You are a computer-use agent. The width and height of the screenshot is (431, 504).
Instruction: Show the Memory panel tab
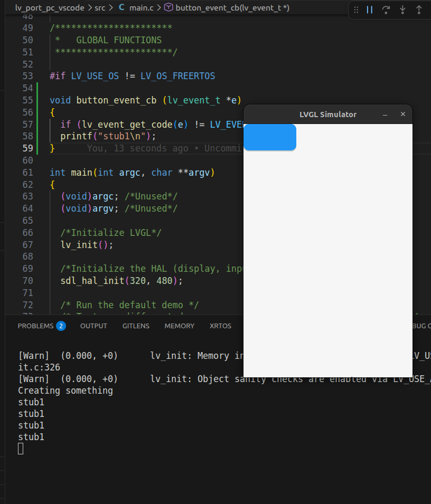[179, 326]
